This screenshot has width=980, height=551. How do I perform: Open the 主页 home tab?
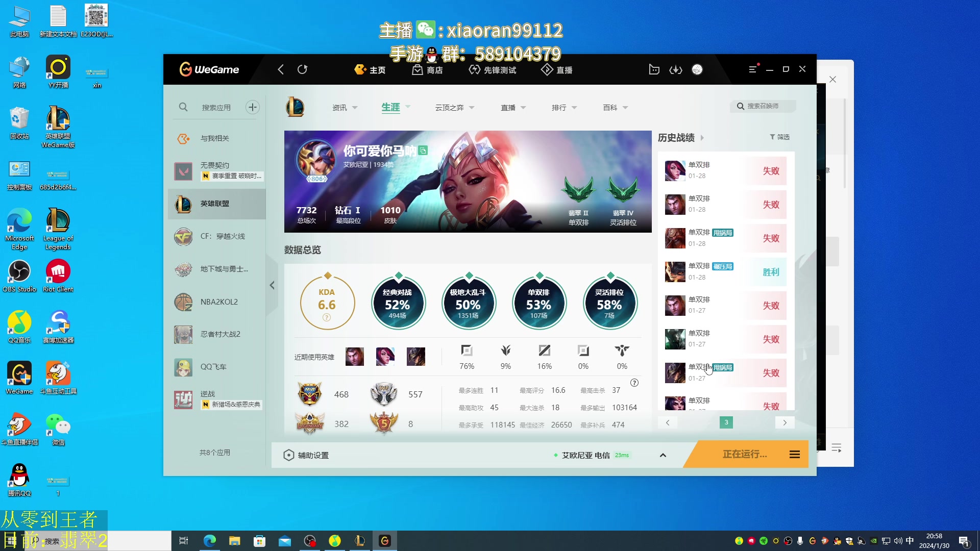(370, 70)
